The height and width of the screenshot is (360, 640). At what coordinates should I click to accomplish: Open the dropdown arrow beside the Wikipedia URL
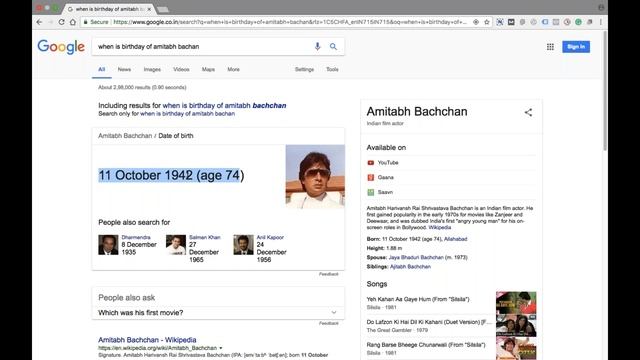(x=221, y=348)
